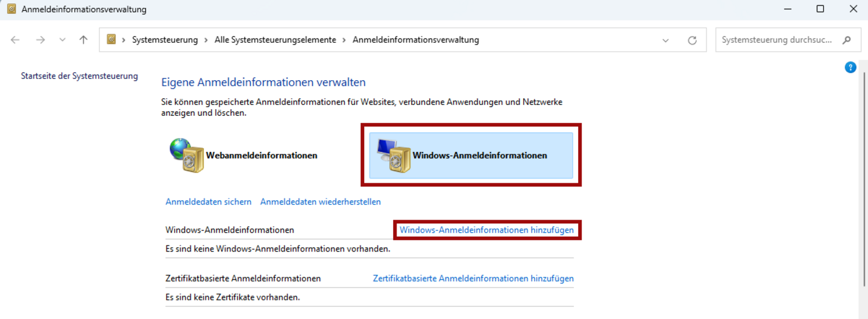
Task: Click Anmeldedaten sichern link
Action: coord(209,202)
